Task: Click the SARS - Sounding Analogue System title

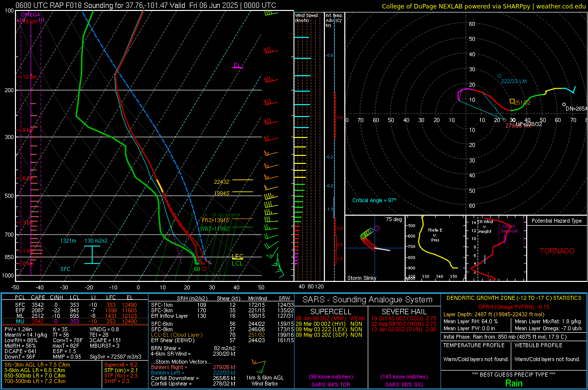Action: point(368,300)
